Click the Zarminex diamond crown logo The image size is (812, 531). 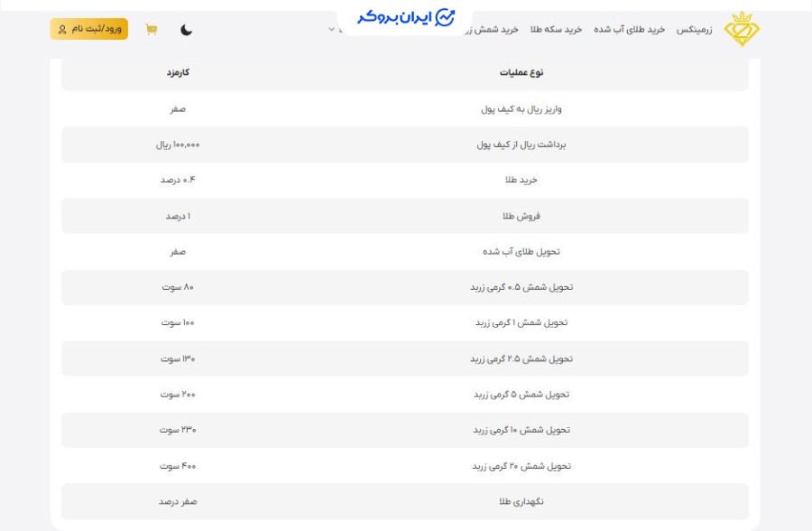pos(742,29)
